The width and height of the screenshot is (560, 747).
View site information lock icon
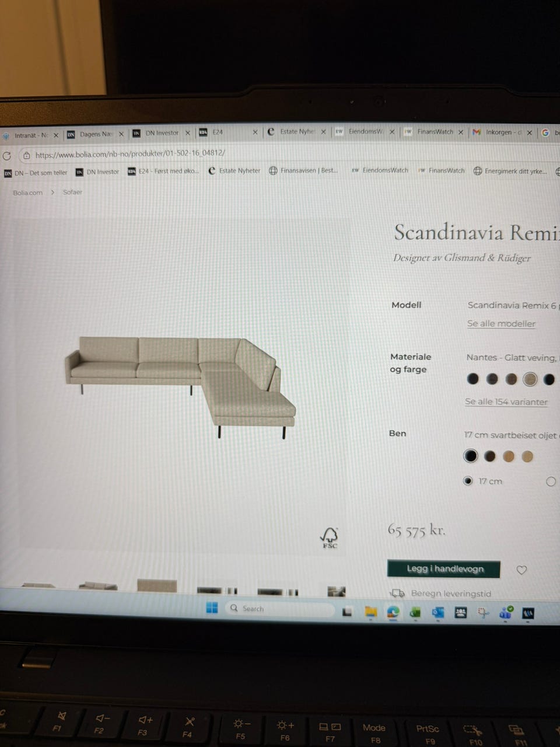pos(26,155)
